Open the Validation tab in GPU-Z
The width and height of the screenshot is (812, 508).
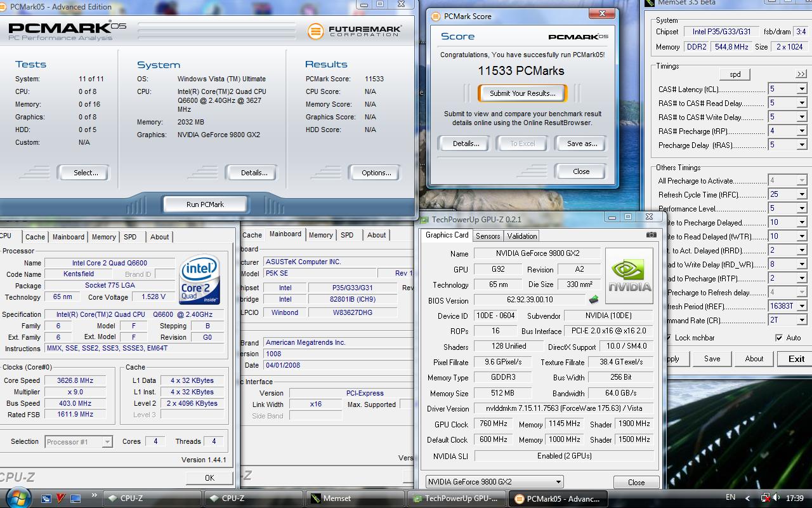(x=522, y=236)
